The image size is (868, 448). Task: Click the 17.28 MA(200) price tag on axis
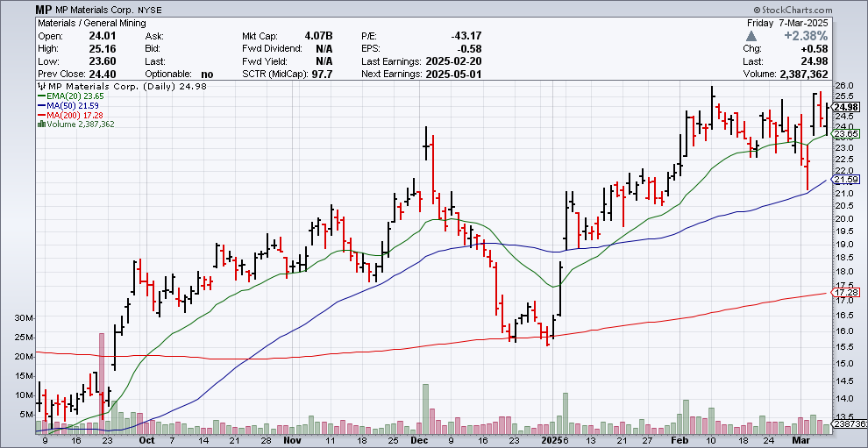tap(846, 292)
